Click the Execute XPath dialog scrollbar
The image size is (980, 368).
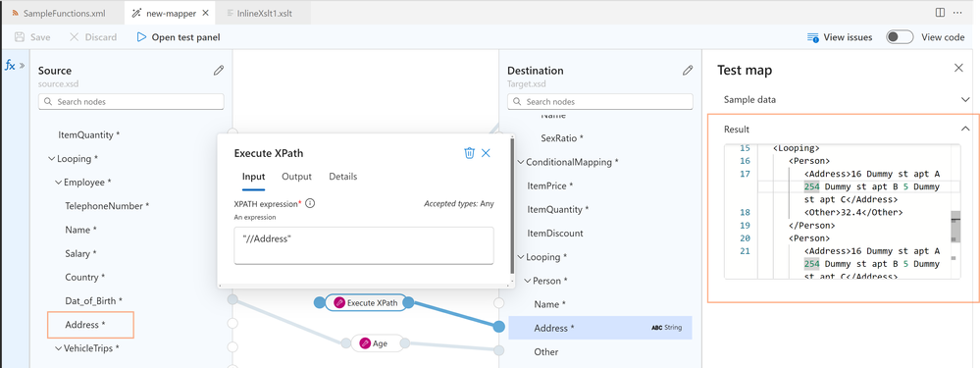(x=512, y=206)
